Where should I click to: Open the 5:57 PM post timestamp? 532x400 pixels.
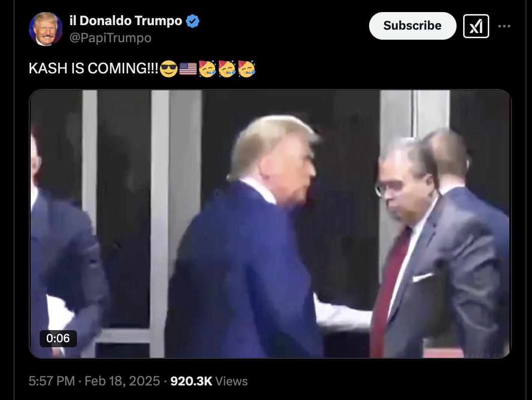coord(52,381)
